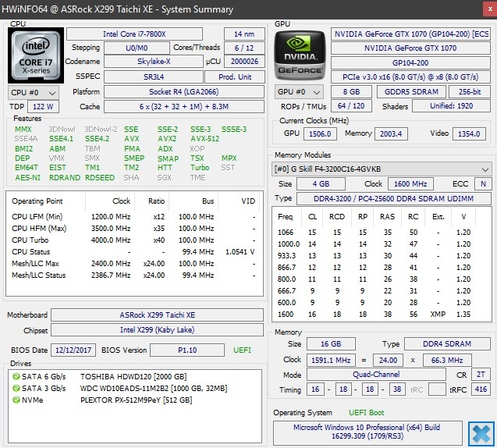Click the Mesh/LLC Status row
The width and height of the screenshot is (497, 448).
point(133,276)
